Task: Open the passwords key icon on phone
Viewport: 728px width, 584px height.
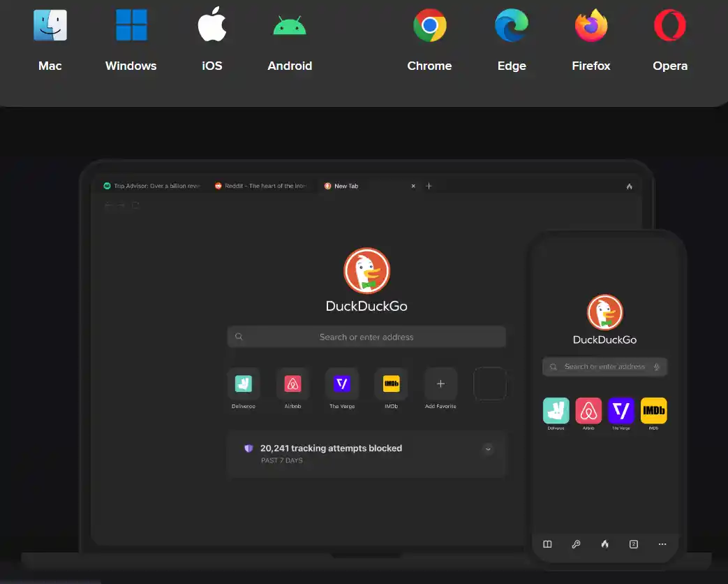Action: 576,544
